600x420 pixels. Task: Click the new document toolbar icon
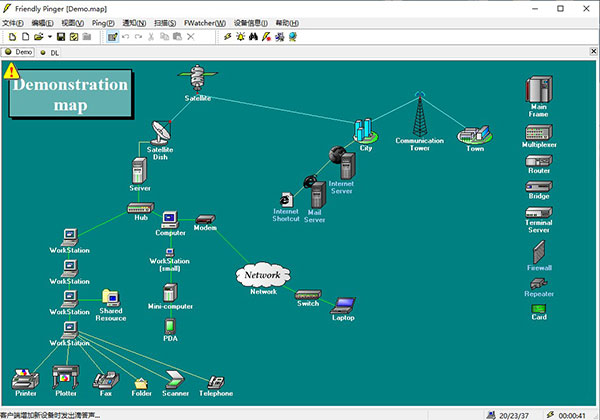(10, 36)
